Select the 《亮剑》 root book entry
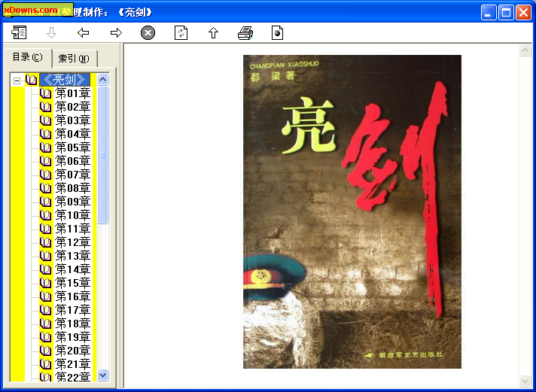 click(65, 80)
